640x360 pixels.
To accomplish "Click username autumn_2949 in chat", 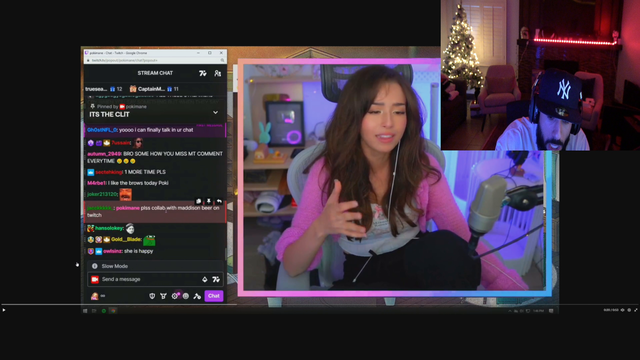I will pos(104,153).
